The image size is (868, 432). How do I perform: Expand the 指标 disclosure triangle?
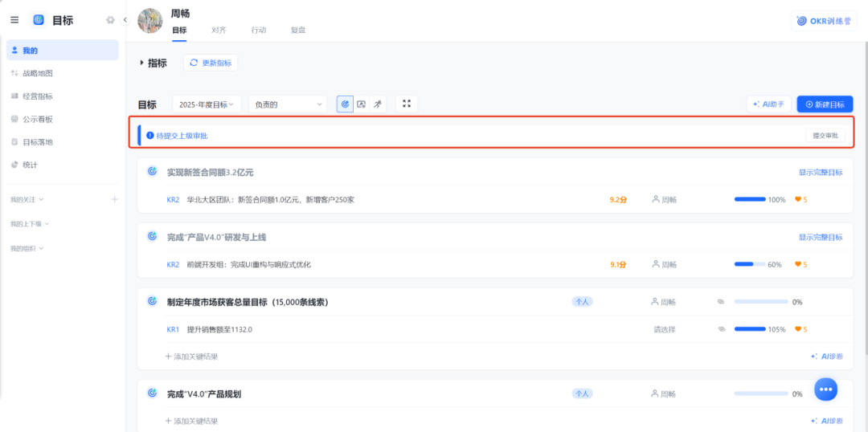(x=141, y=63)
